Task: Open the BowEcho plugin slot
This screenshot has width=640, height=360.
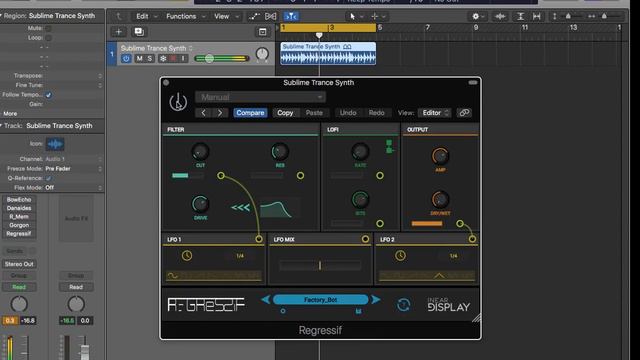Action: tap(19, 200)
